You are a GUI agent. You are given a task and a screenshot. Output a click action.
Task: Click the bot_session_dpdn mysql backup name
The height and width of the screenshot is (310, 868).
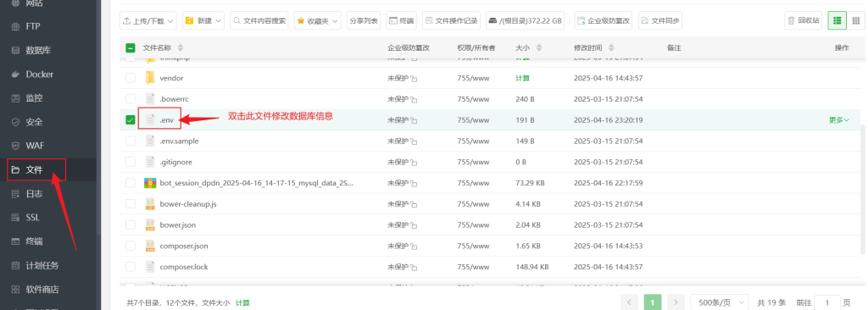point(256,183)
